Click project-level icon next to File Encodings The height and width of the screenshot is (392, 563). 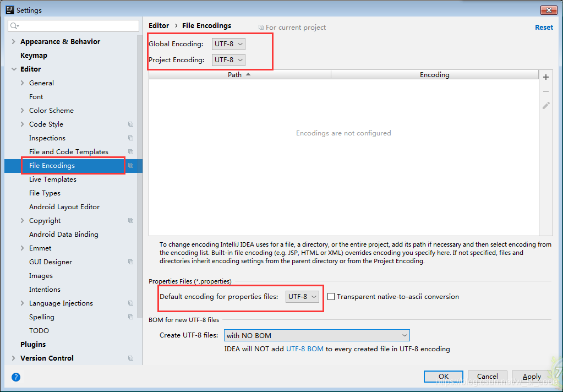(x=130, y=166)
